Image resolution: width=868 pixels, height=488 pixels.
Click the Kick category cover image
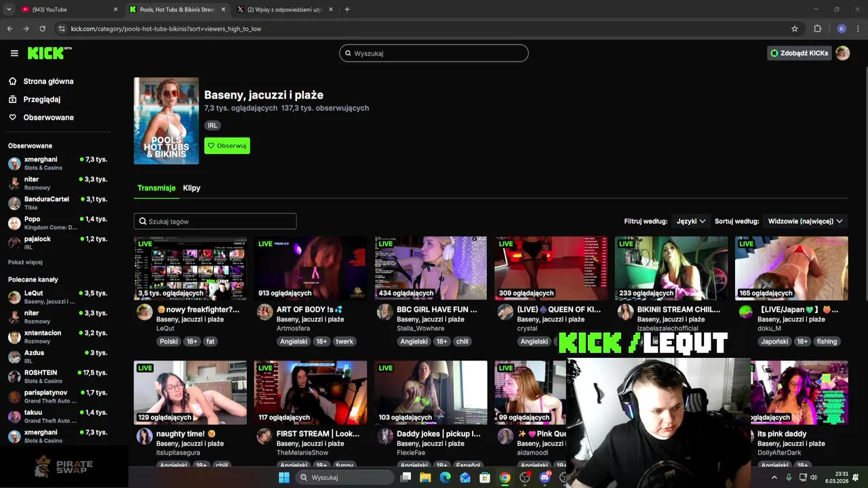pos(166,121)
